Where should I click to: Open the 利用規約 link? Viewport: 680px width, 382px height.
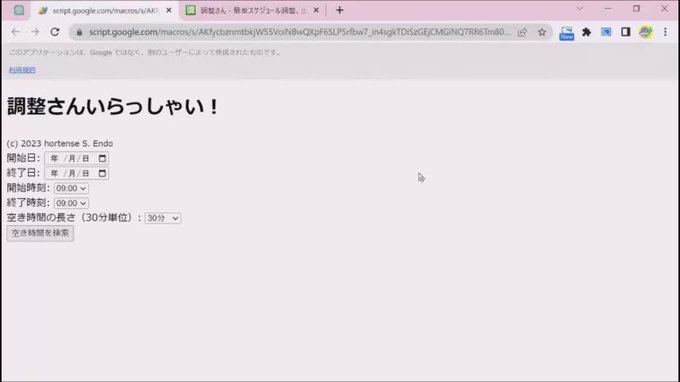(x=22, y=70)
